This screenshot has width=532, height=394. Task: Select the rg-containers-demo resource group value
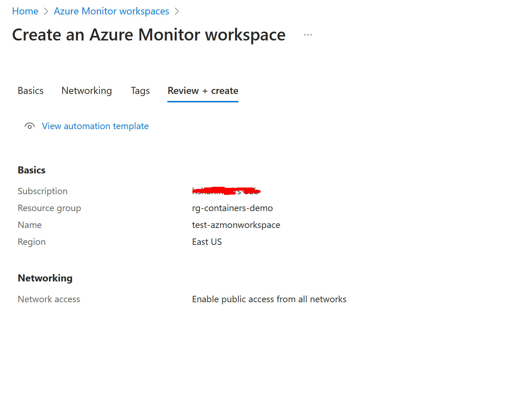click(232, 208)
